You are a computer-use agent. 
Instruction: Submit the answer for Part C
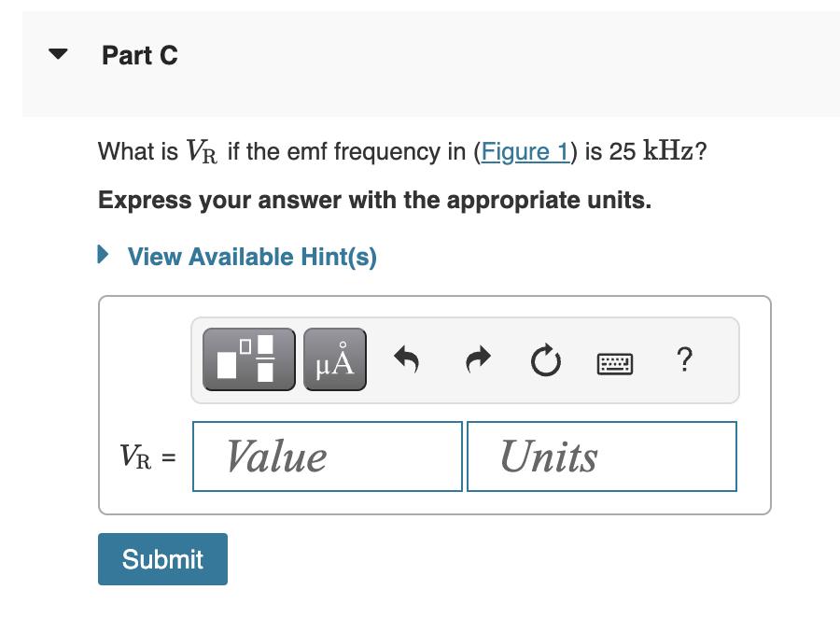161,558
